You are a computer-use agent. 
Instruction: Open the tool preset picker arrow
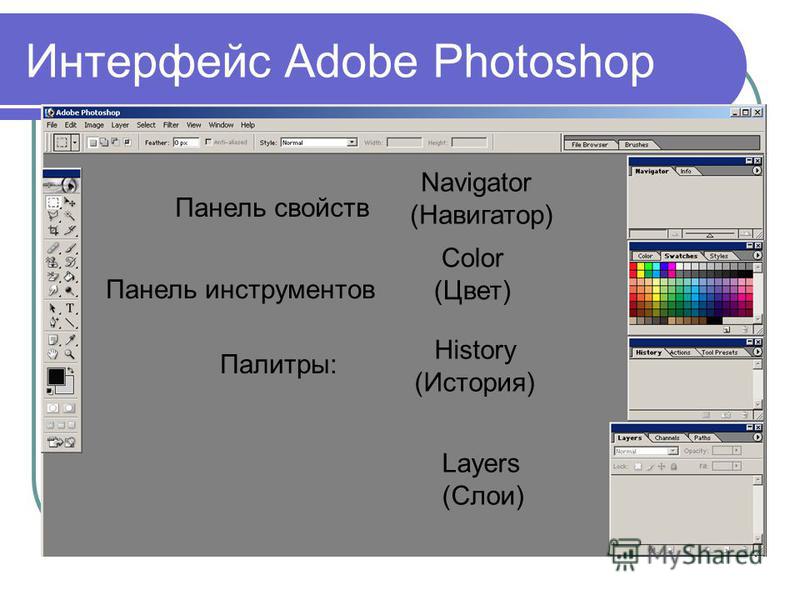pos(75,142)
